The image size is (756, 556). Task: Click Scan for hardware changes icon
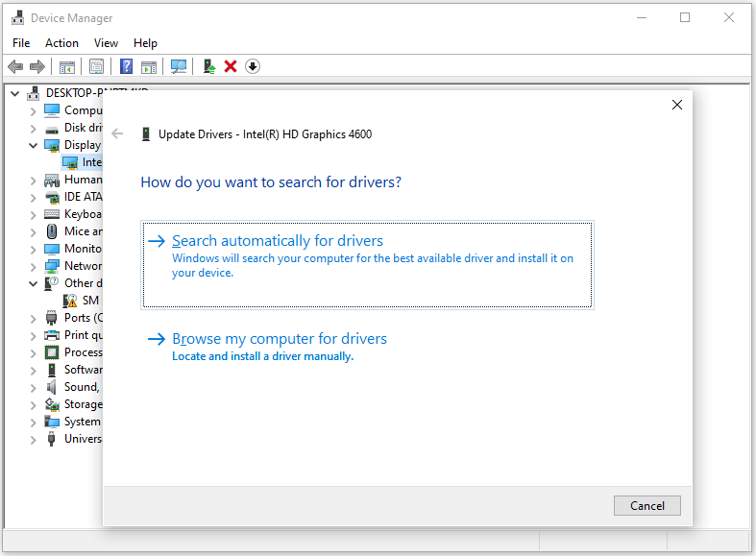[179, 66]
